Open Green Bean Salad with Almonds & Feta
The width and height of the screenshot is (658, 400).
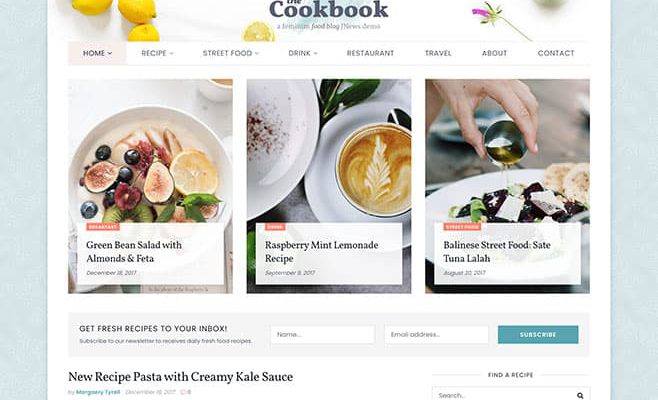(x=134, y=251)
